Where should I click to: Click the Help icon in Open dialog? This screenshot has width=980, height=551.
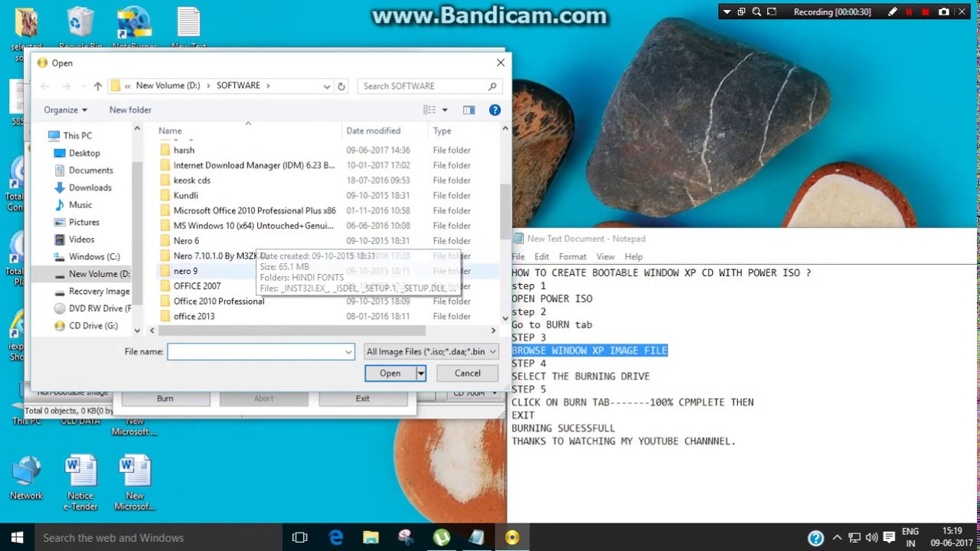[x=495, y=109]
